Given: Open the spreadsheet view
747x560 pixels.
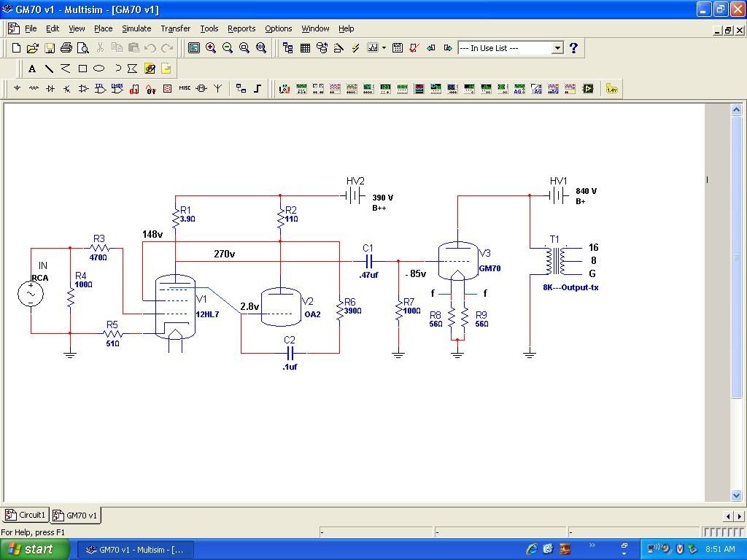Looking at the screenshot, I should tap(305, 48).
